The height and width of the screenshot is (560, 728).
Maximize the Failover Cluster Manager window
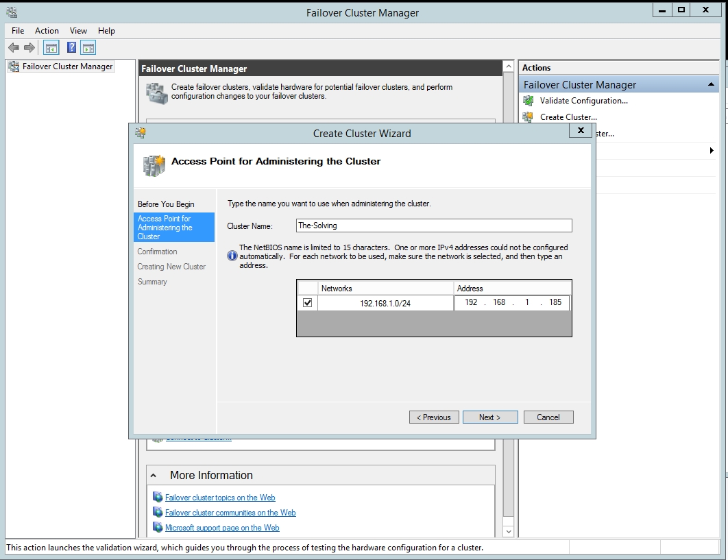coord(681,10)
